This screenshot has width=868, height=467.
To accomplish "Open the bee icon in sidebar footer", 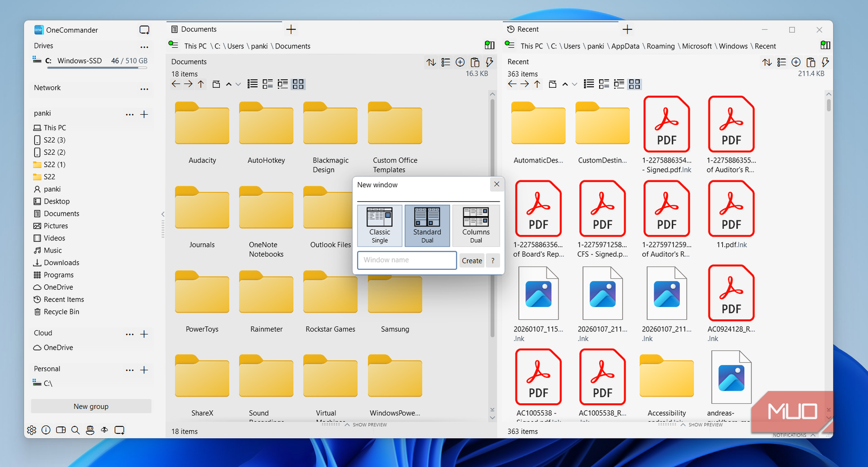I will point(105,430).
